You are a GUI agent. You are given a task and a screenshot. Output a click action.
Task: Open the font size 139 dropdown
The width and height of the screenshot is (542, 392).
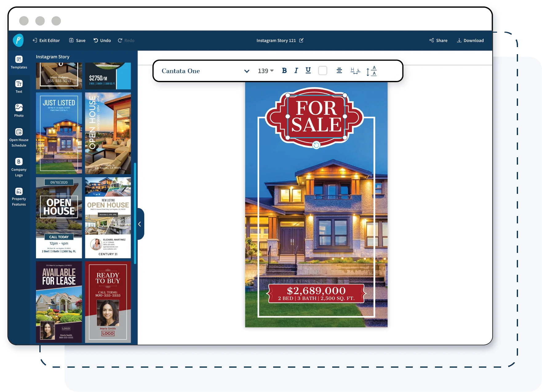266,71
